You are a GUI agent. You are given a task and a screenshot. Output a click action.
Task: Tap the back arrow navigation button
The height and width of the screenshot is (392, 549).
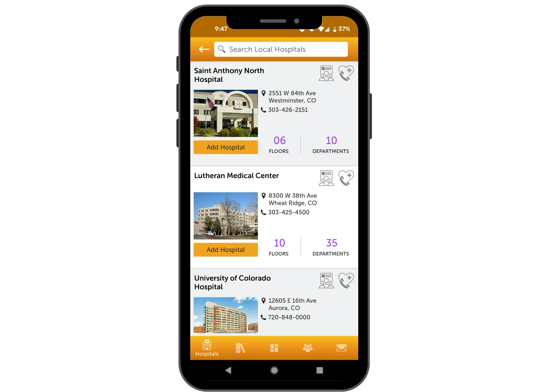(x=204, y=49)
